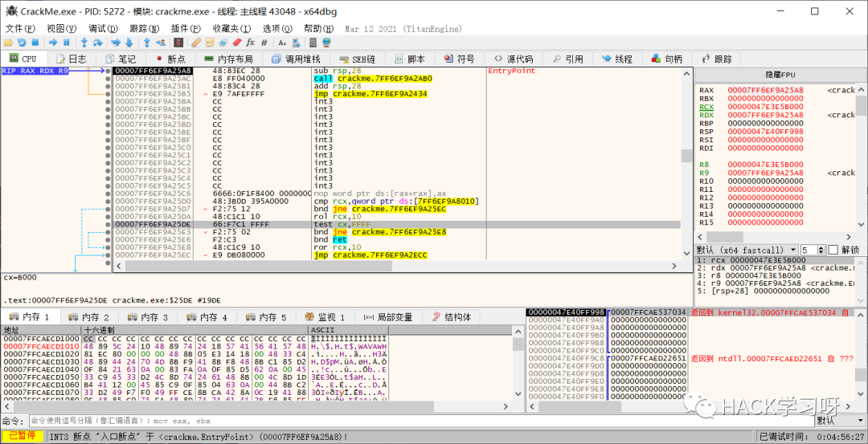Stop debugging with the blue square icon
Image resolution: width=868 pixels, height=444 pixels.
coord(35,43)
